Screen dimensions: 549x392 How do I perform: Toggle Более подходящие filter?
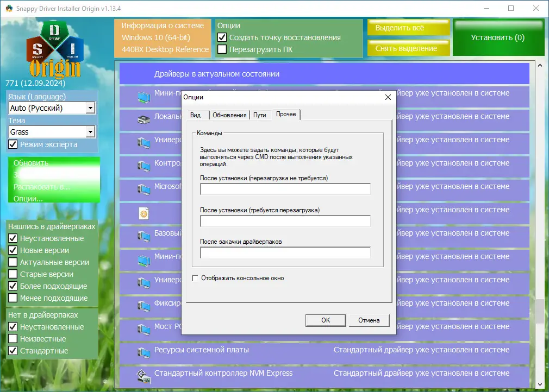tap(13, 286)
